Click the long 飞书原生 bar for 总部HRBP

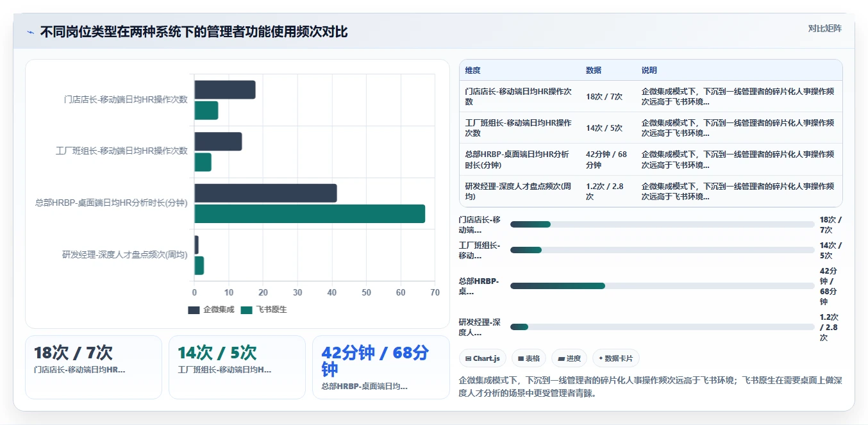click(310, 213)
